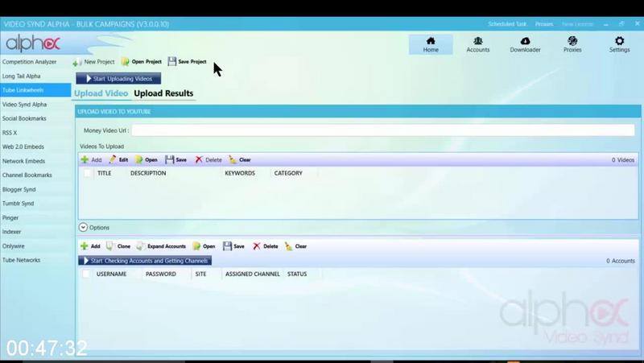Click Expand Accounts
The width and height of the screenshot is (644, 363).
(162, 246)
